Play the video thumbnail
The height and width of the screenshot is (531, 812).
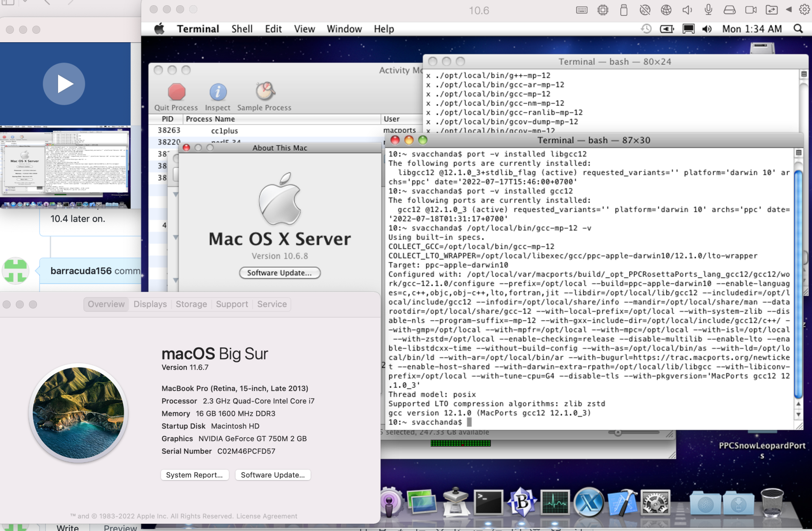point(64,84)
